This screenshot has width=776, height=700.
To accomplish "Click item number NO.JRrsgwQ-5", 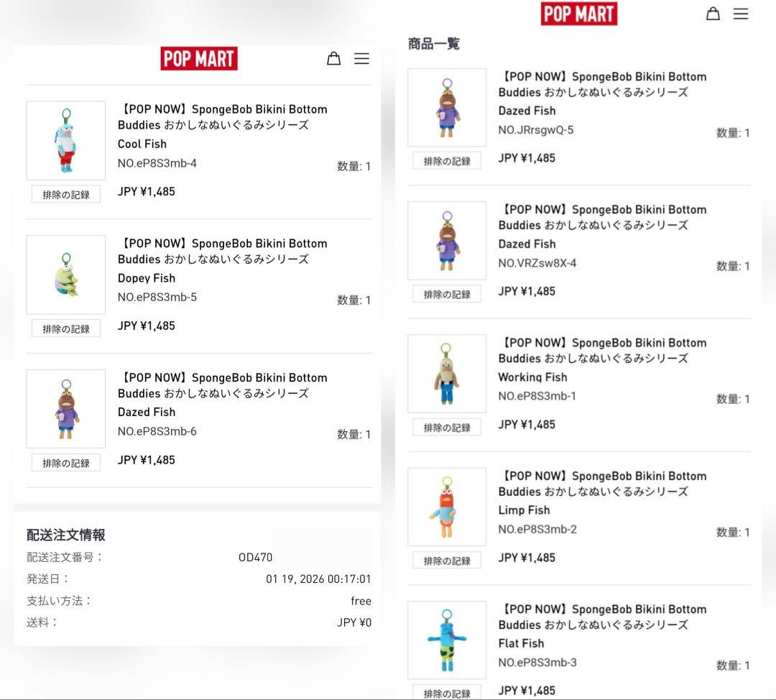I will pos(536,129).
